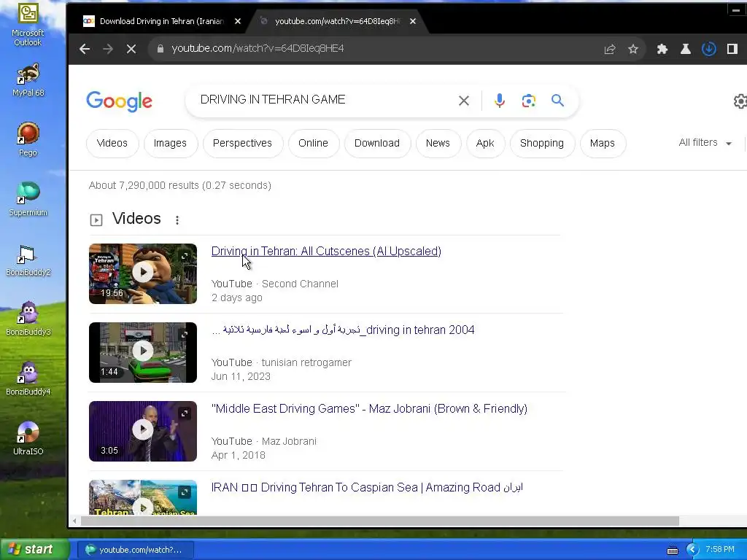Switch to Maps results
Screen dimensions: 747x560
pos(602,143)
